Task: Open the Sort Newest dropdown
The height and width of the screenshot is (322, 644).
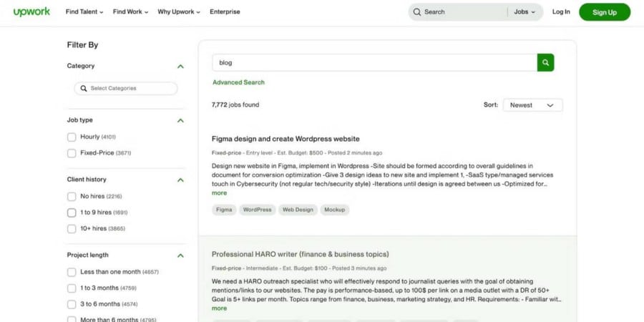Action: click(x=532, y=105)
